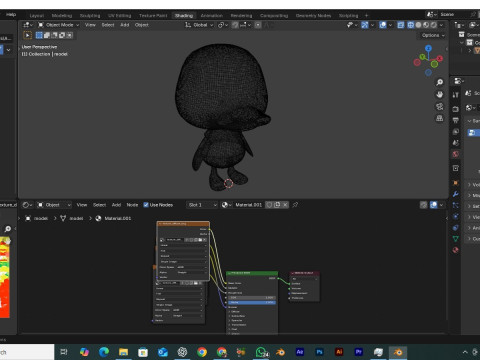This screenshot has height=360, width=480.
Task: Select rendered viewport shading
Action: pyautogui.click(x=434, y=25)
